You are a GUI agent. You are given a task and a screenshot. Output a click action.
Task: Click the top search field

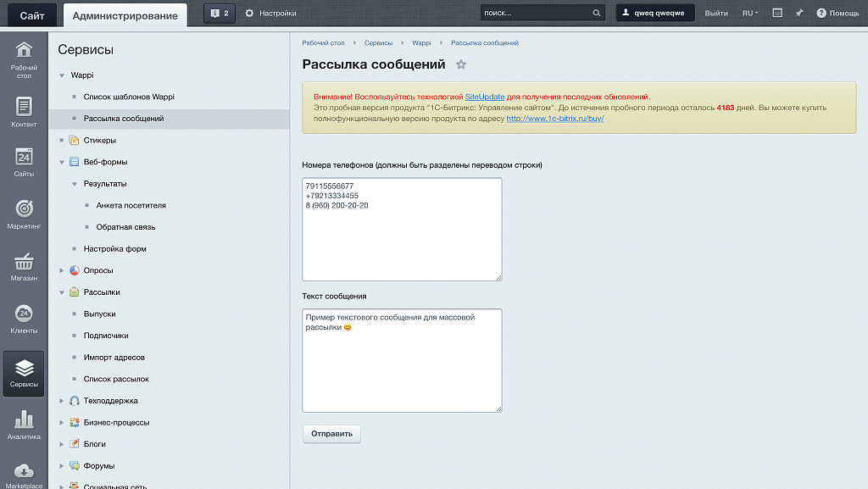[536, 14]
